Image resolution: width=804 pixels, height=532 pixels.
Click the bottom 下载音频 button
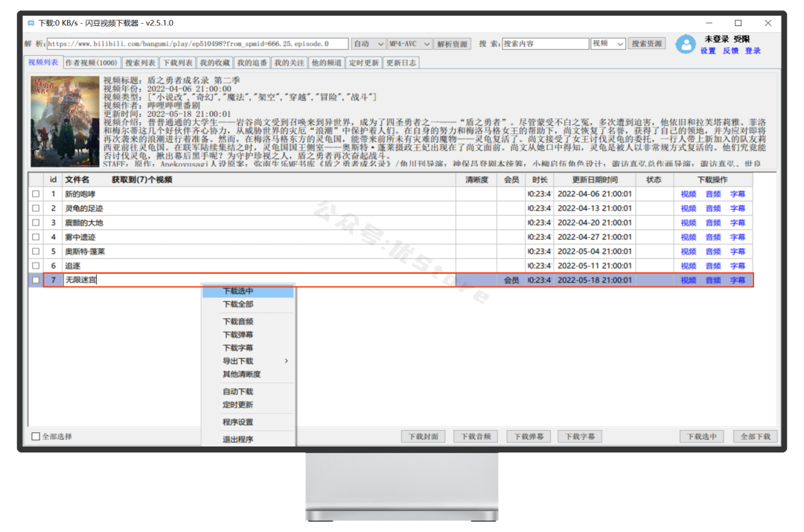[475, 437]
